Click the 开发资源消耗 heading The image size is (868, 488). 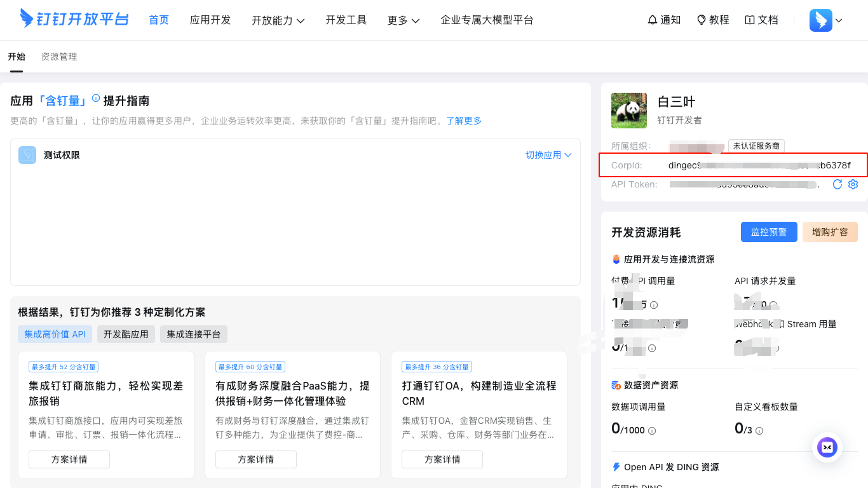(646, 233)
